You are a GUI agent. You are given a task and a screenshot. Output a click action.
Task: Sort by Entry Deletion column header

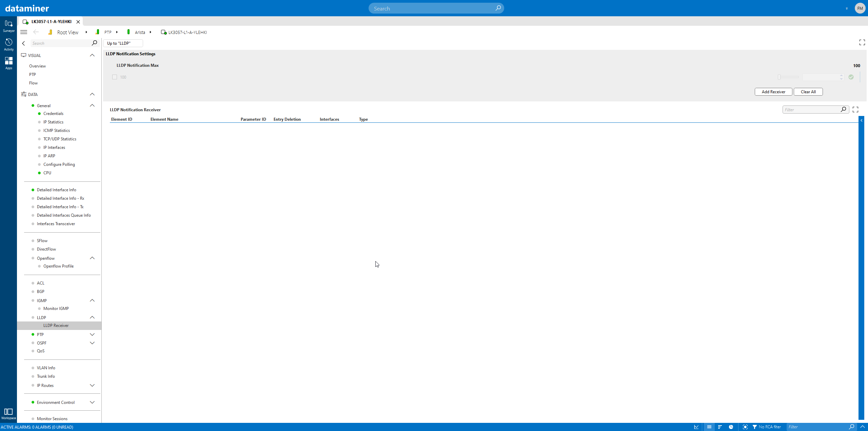(x=287, y=119)
